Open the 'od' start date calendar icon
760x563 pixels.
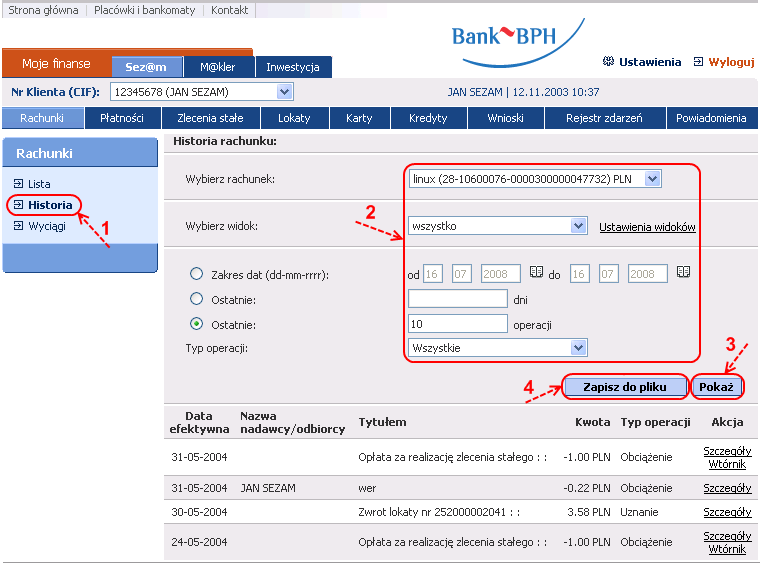(x=536, y=272)
